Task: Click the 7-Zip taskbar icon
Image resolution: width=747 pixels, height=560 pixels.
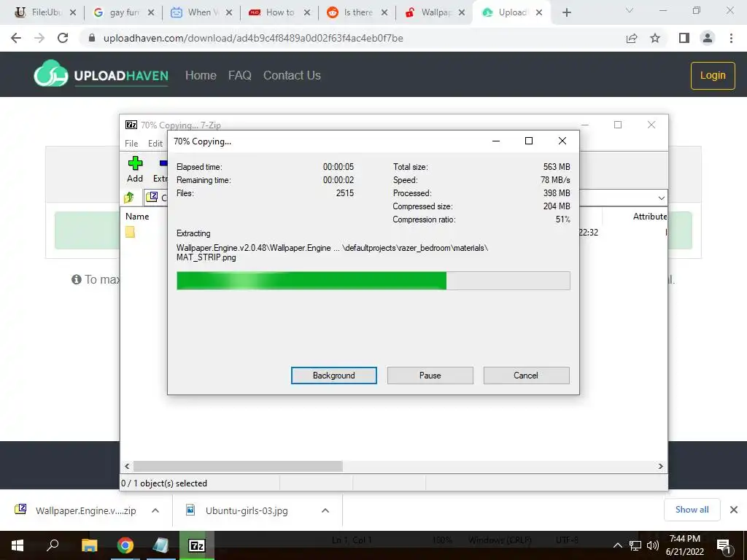Action: 196,545
